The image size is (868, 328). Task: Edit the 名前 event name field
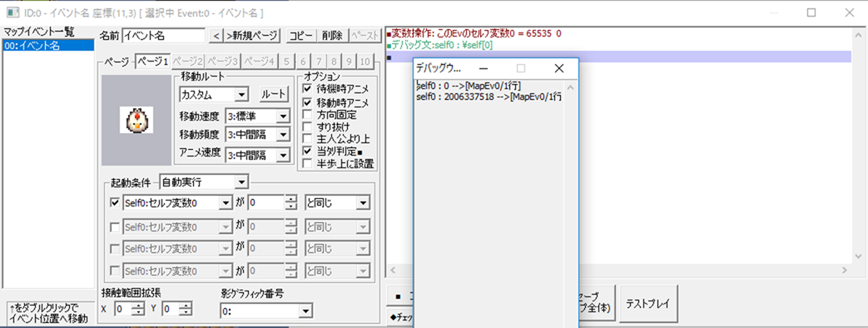[163, 36]
